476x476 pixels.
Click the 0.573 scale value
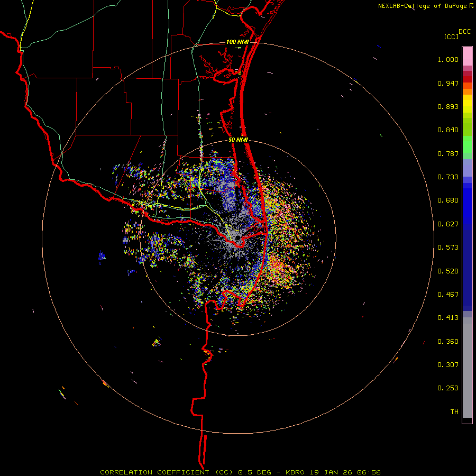448,248
